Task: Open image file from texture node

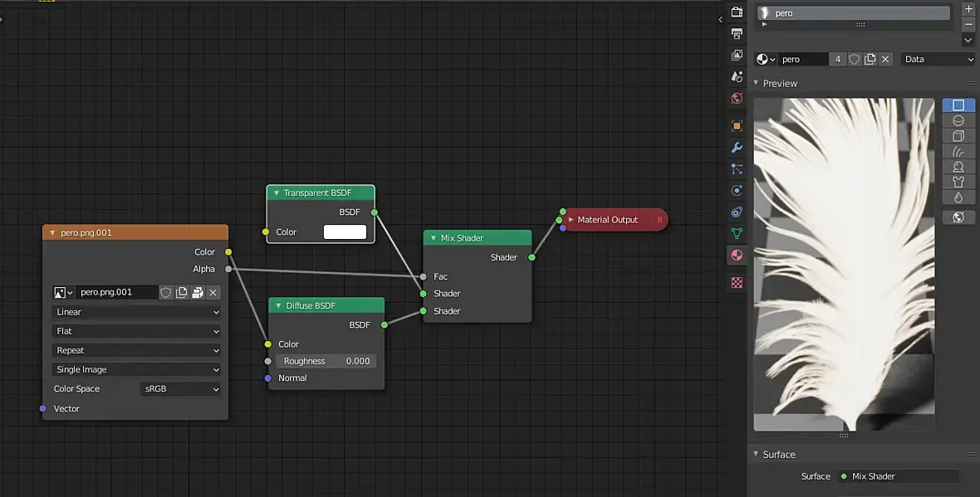Action: (x=198, y=292)
